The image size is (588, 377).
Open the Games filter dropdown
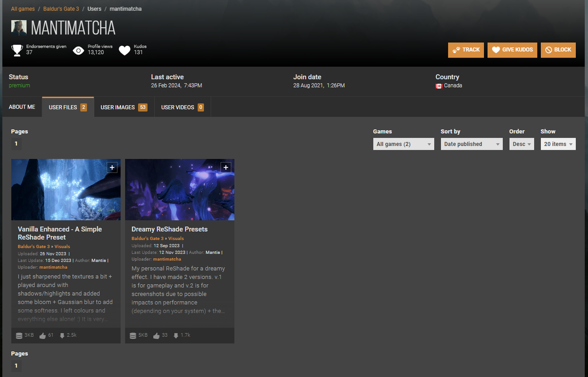pyautogui.click(x=404, y=144)
